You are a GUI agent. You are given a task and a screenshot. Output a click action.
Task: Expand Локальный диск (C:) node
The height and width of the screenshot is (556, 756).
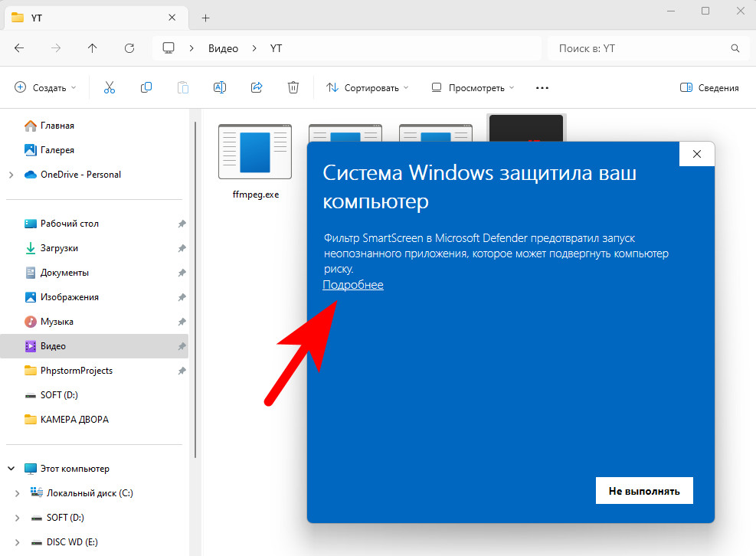[18, 493]
